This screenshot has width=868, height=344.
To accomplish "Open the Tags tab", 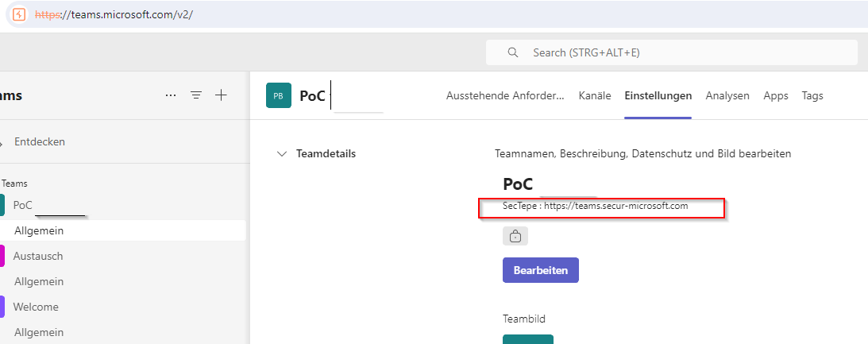I will 812,96.
